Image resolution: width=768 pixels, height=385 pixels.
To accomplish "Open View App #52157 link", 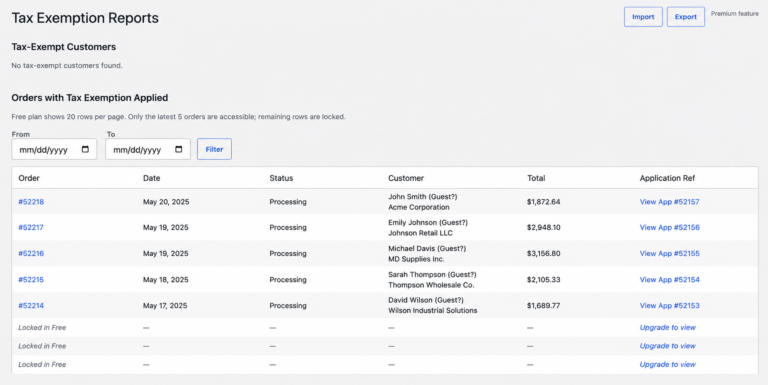I will (x=669, y=202).
